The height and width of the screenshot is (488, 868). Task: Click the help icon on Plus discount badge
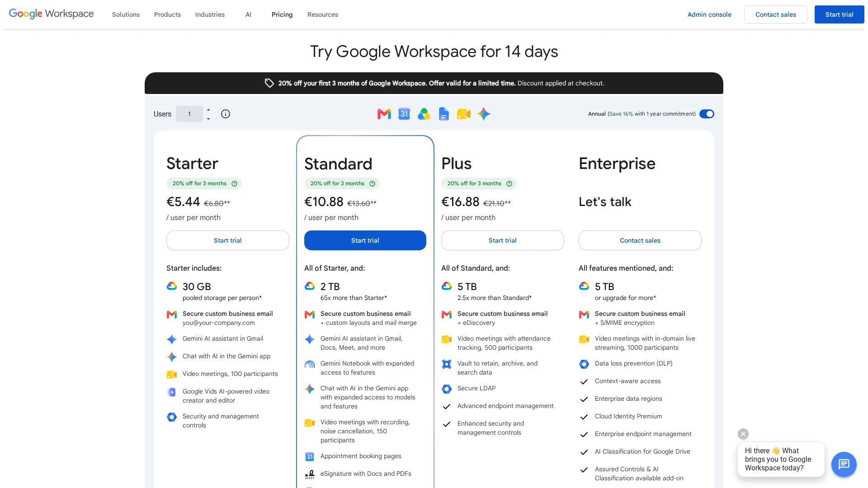tap(509, 183)
